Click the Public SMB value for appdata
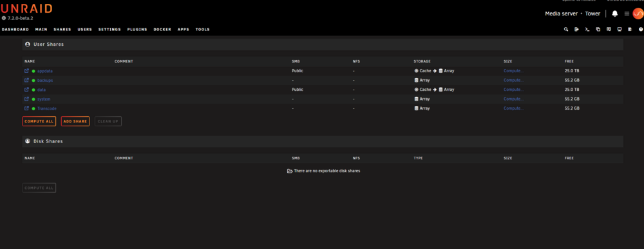644x249 pixels. [x=298, y=71]
